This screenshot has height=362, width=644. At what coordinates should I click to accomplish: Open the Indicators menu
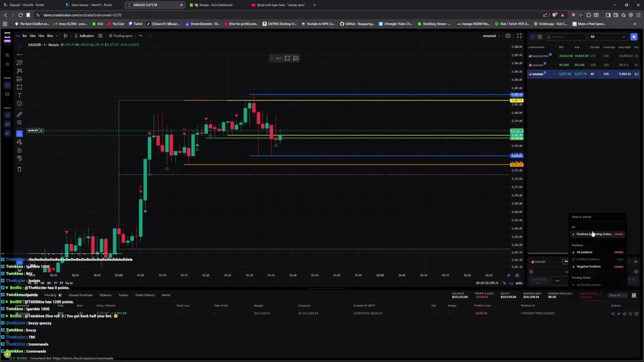tap(84, 36)
